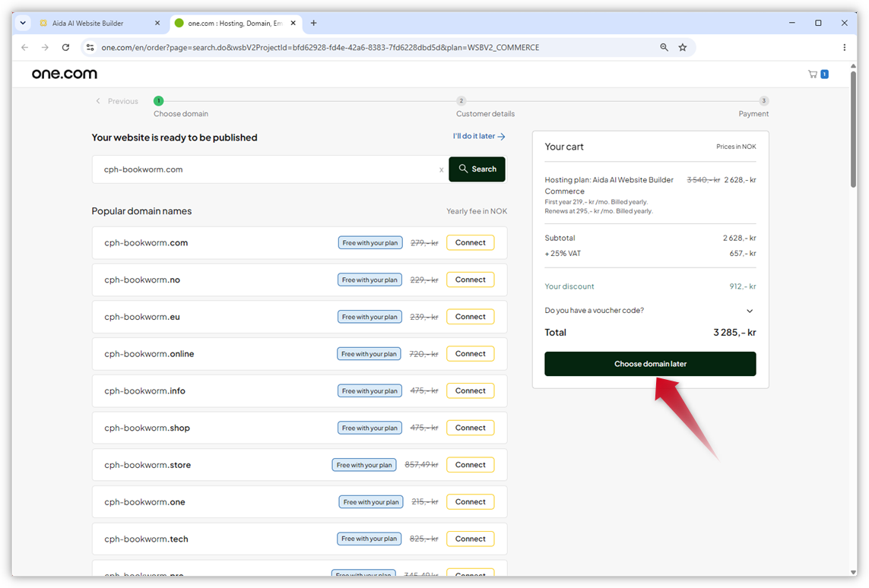
Task: Connect cph-bookworm.online domain
Action: click(x=470, y=354)
